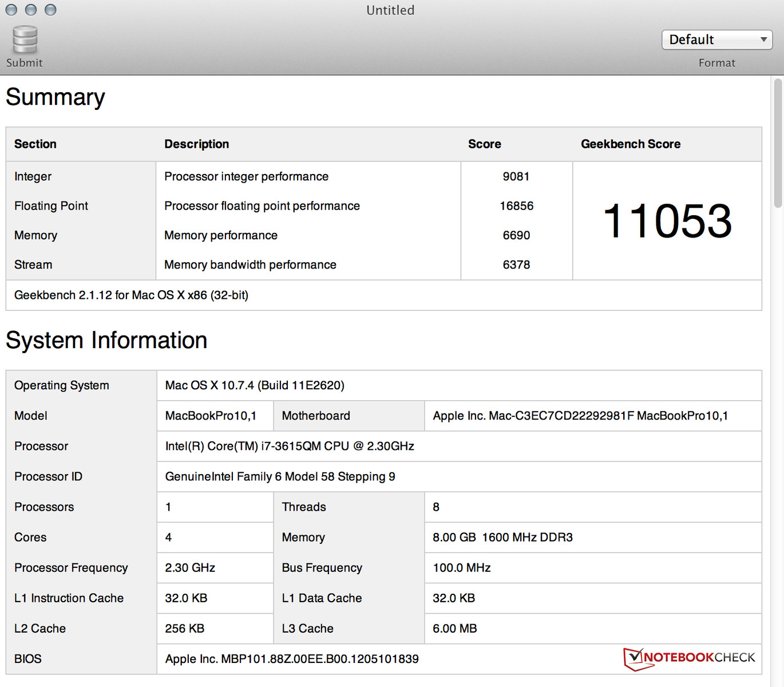
Task: Click the Floating Point section label
Action: 51,206
